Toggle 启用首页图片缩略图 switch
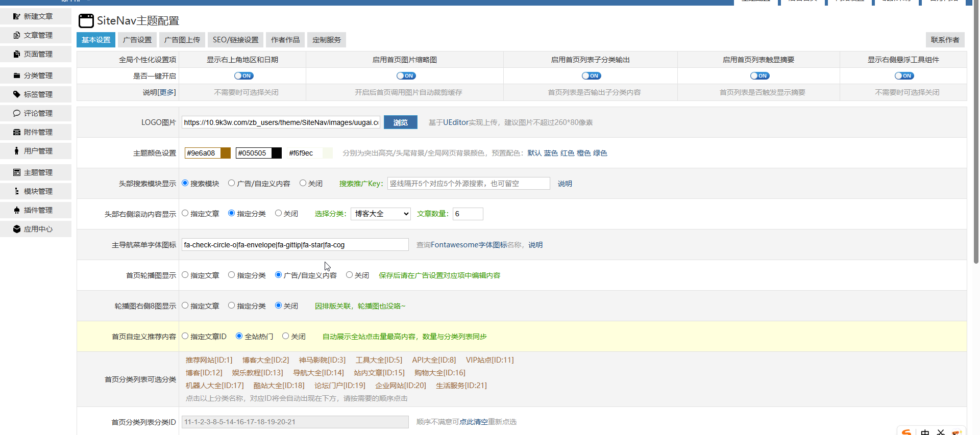 pos(406,76)
